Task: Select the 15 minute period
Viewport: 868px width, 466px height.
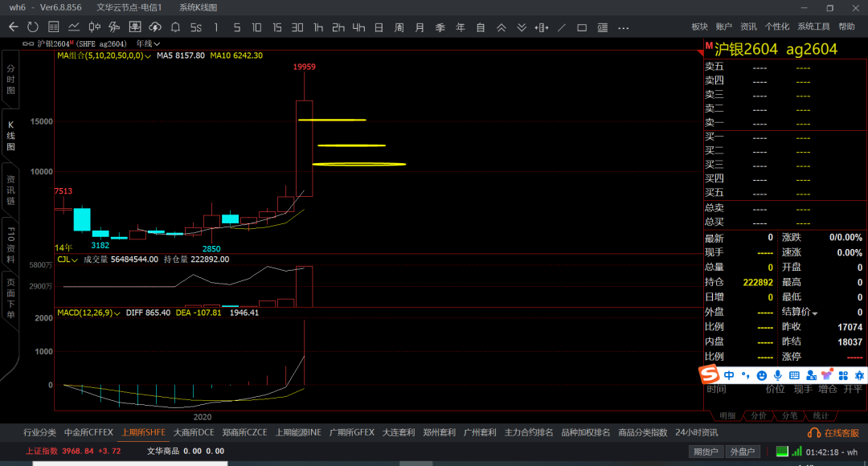Action: pos(276,27)
